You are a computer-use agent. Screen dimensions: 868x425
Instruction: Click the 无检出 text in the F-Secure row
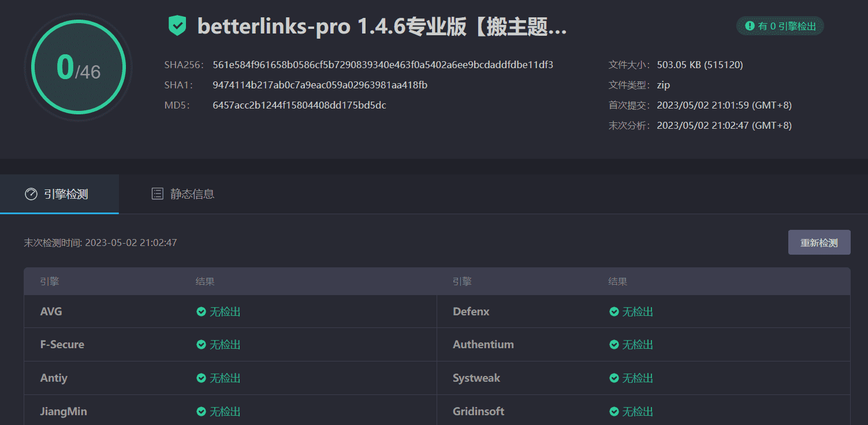tap(225, 345)
